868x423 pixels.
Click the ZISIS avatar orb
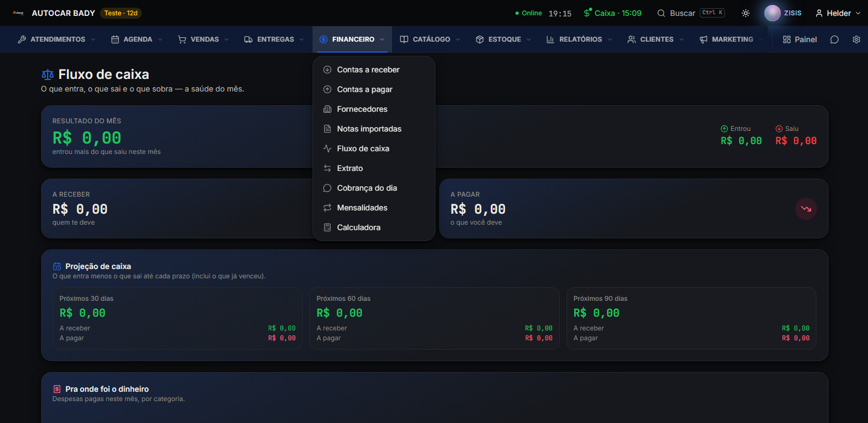[x=772, y=13]
